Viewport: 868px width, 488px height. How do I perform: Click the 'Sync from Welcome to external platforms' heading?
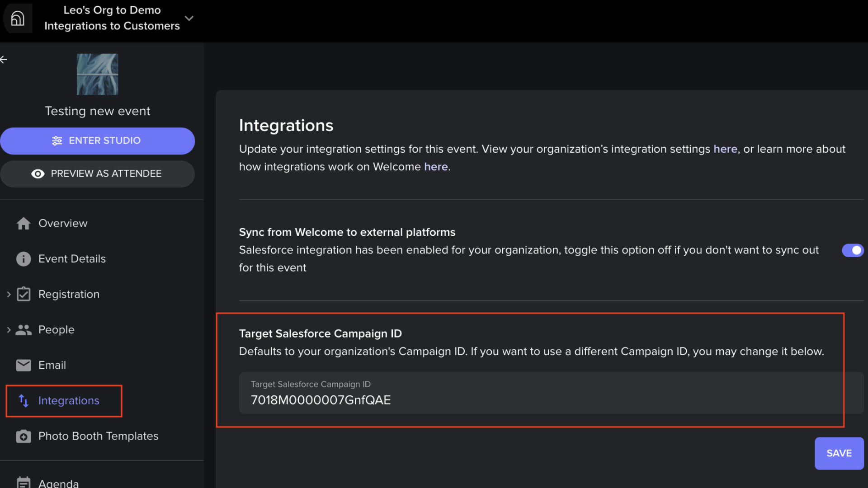pyautogui.click(x=347, y=232)
